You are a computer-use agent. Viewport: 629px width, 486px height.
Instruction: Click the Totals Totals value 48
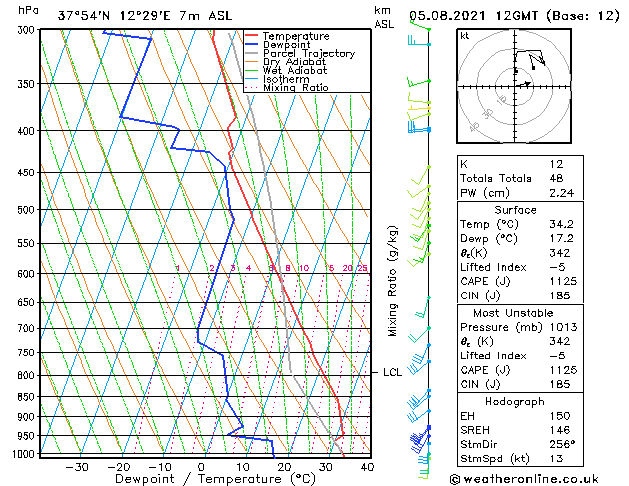556,178
